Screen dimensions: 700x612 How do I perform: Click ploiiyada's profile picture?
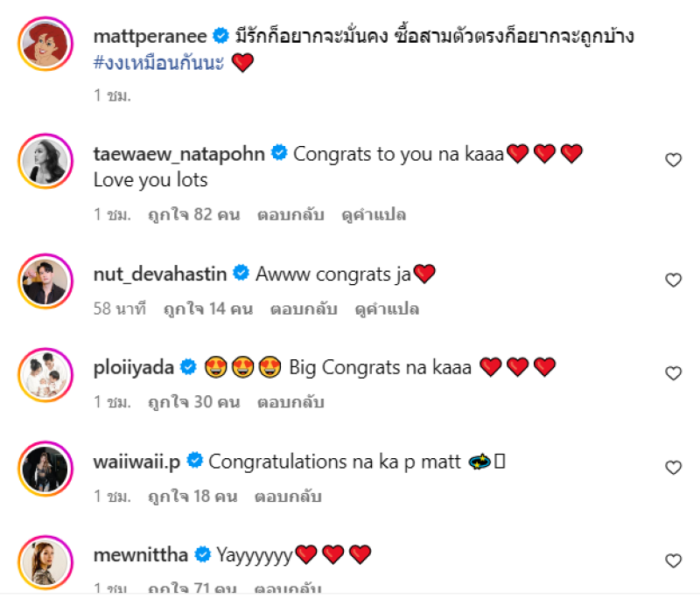45,374
